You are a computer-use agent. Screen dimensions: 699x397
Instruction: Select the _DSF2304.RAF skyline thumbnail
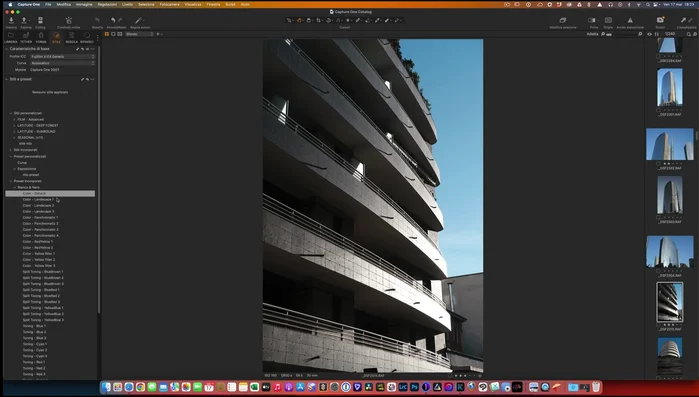pos(670,252)
